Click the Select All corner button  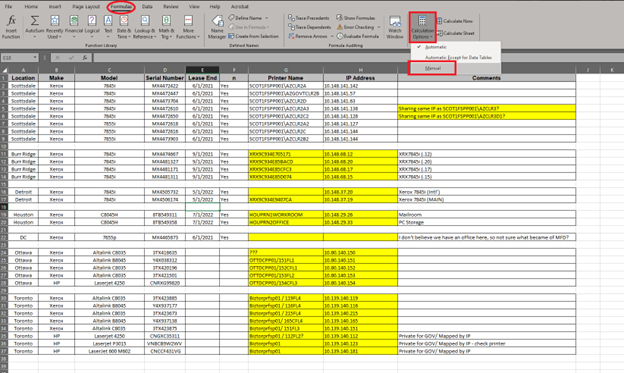pos(4,70)
